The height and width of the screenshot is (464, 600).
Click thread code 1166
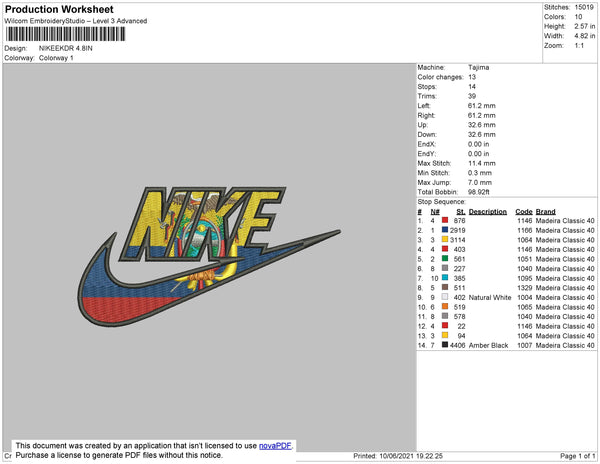pos(525,230)
